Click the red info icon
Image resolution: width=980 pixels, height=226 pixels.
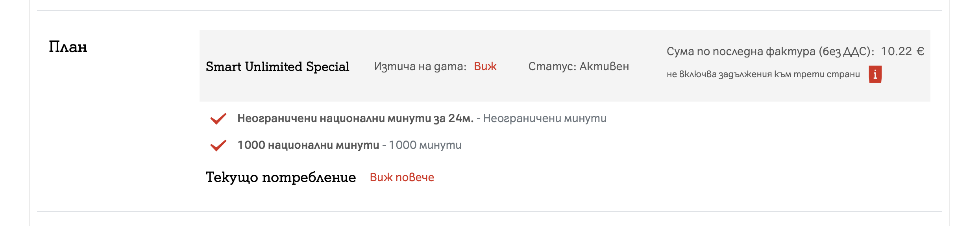(x=875, y=74)
